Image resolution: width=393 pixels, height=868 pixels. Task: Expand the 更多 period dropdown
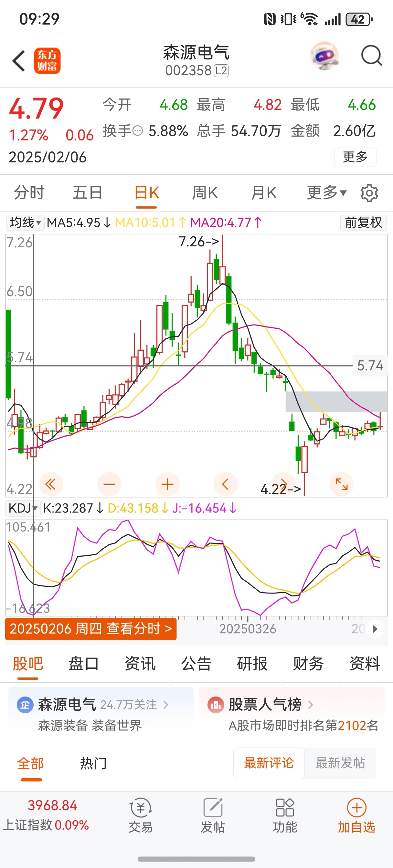tap(326, 193)
